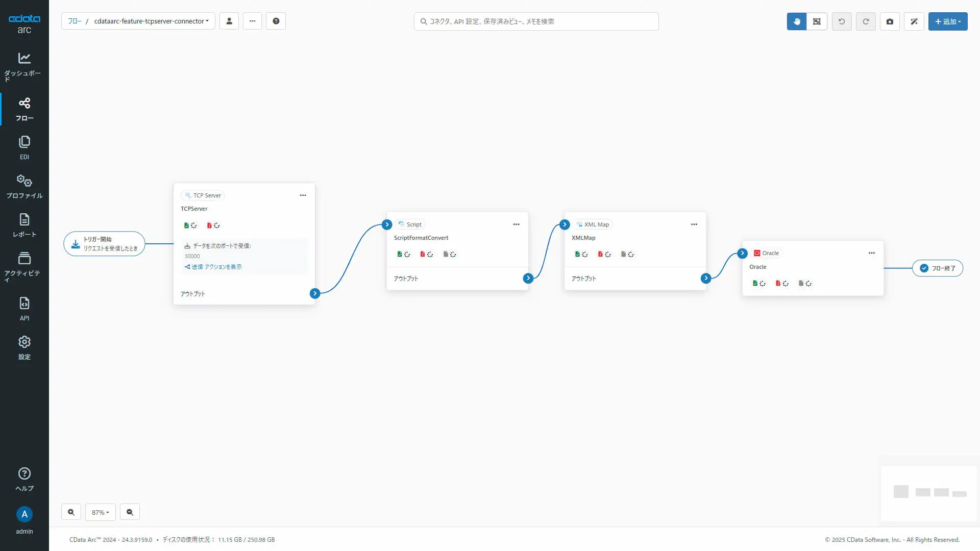The height and width of the screenshot is (551, 980).
Task: Click the TCPServer output port arrow
Action: [x=315, y=293]
